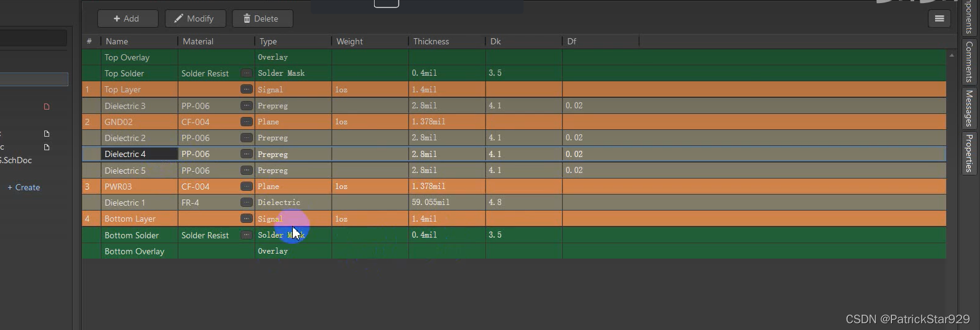Click the 59.055mil thickness value

click(x=431, y=203)
